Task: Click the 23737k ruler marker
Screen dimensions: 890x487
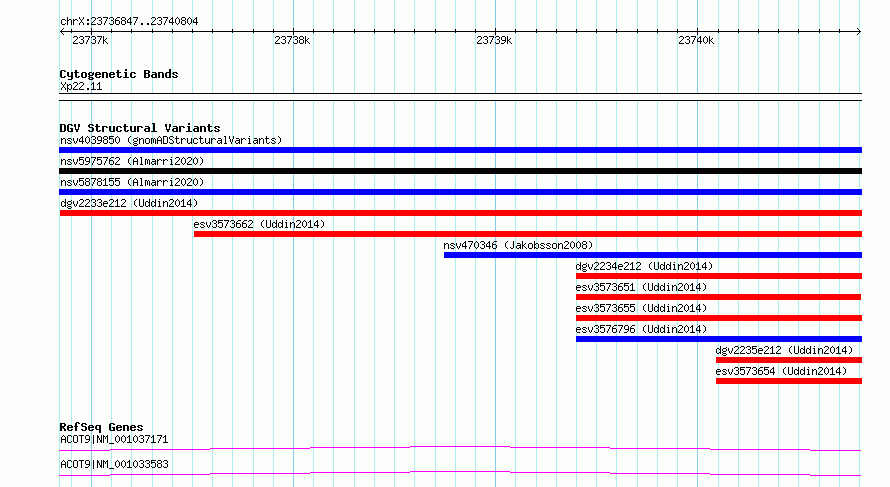Action: point(90,40)
